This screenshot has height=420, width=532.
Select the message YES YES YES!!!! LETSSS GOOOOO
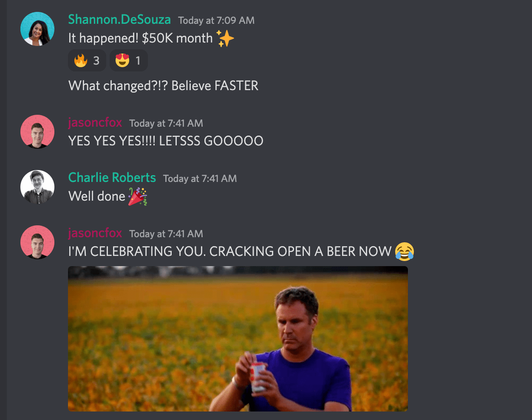(x=166, y=141)
